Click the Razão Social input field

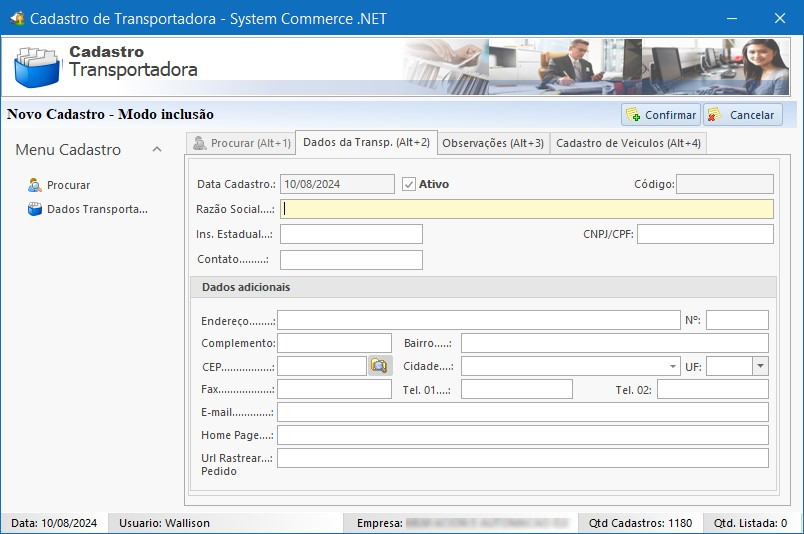coord(526,209)
